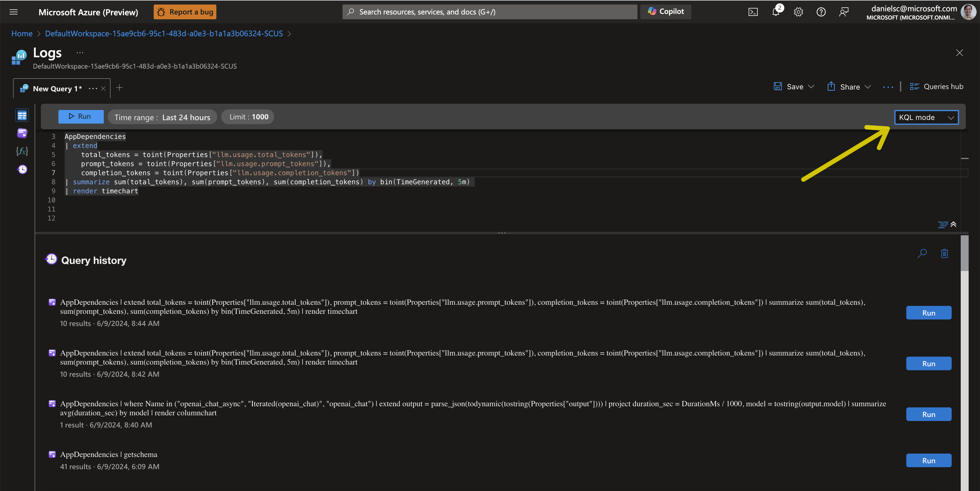Delete query history with trash icon
980x491 pixels.
pyautogui.click(x=944, y=253)
